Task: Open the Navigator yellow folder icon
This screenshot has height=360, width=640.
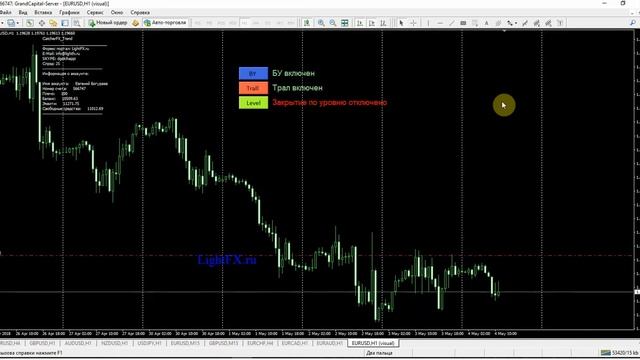Action: [x=53, y=23]
